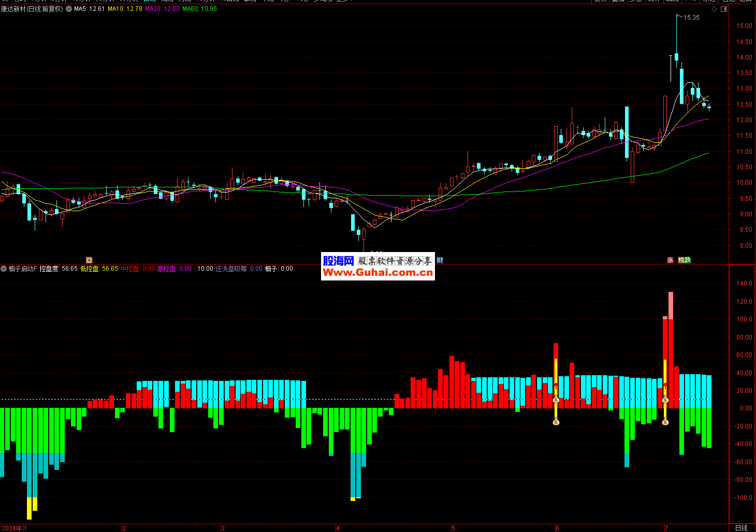This screenshot has height=532, width=756.
Task: Click the 中控盘: 0.00 value
Action: [138, 269]
